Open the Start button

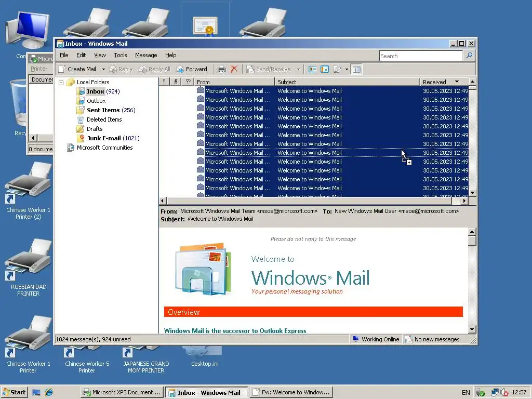click(14, 392)
